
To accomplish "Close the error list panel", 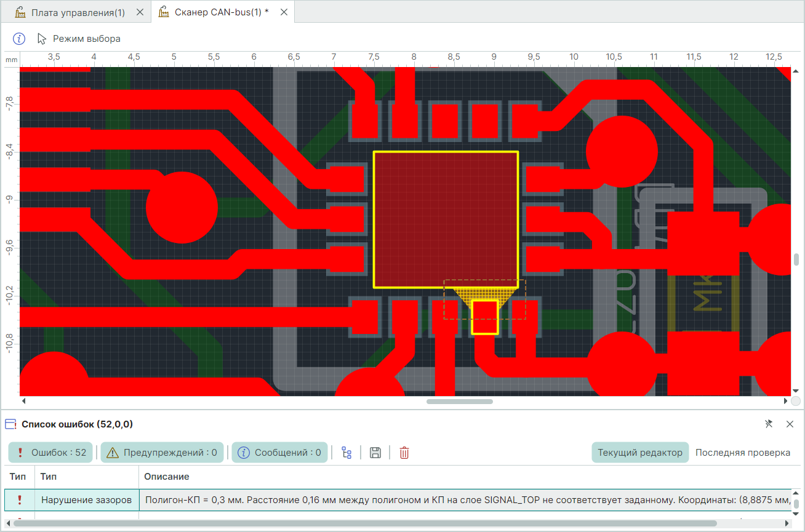I will 790,424.
